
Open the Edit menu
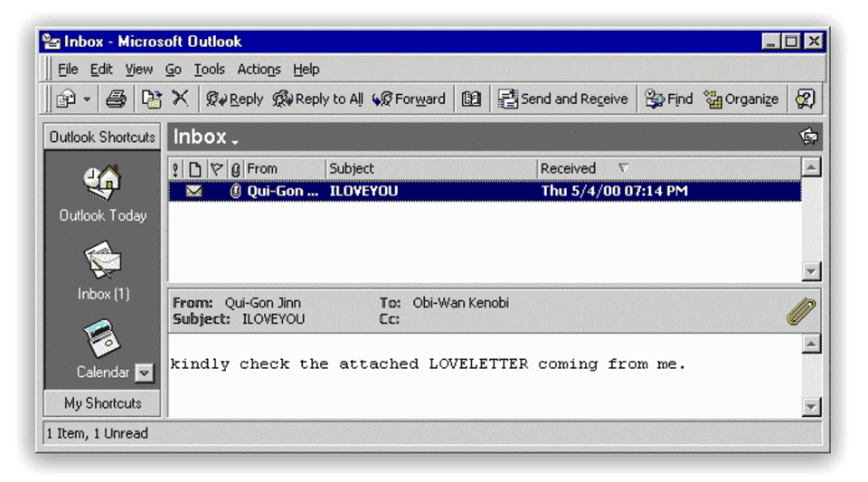[x=101, y=69]
